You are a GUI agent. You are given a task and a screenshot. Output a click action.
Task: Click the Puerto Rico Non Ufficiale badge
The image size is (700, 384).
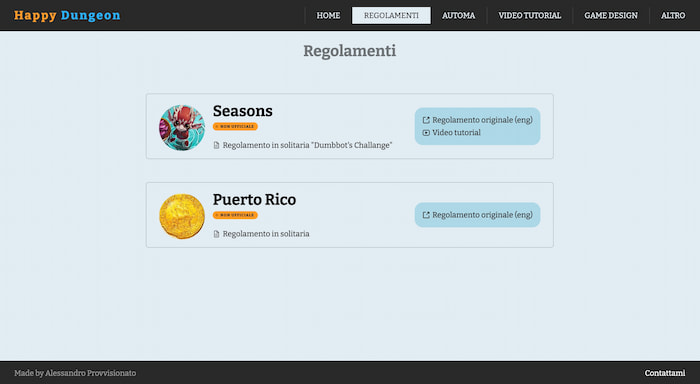point(235,215)
